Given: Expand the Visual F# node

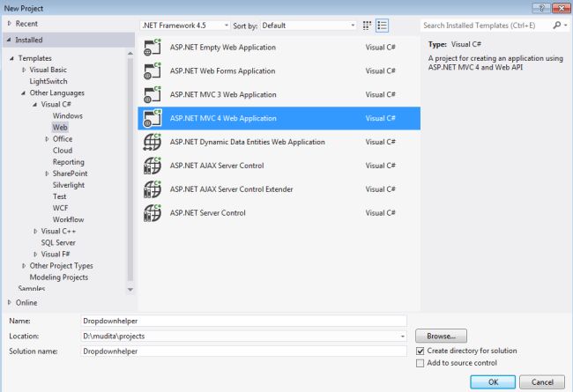Looking at the screenshot, I should point(35,255).
